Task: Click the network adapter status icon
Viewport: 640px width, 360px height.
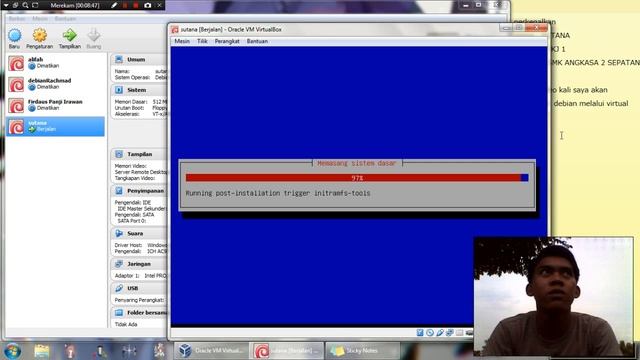Action: (x=449, y=333)
